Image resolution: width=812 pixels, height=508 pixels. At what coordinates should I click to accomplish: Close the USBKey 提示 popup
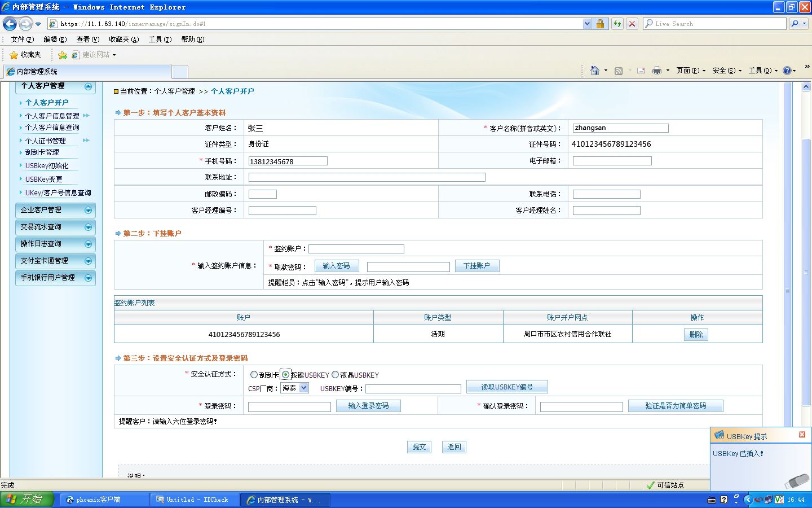(x=802, y=435)
